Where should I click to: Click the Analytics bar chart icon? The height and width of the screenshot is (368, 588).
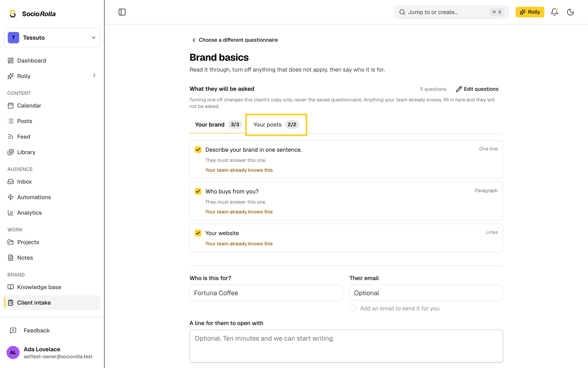point(10,212)
